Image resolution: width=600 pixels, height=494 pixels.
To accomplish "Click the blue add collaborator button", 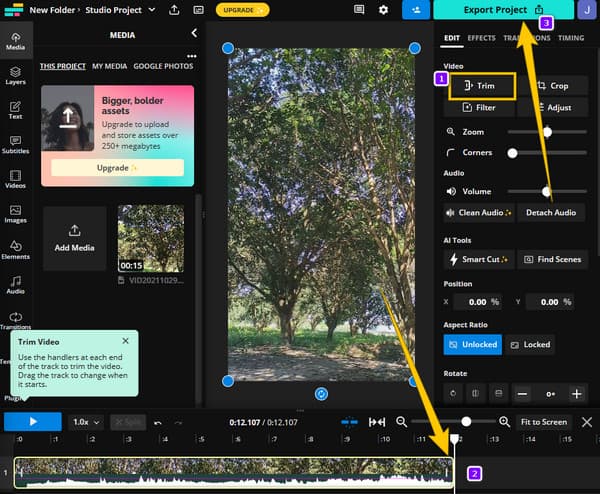I will point(416,10).
